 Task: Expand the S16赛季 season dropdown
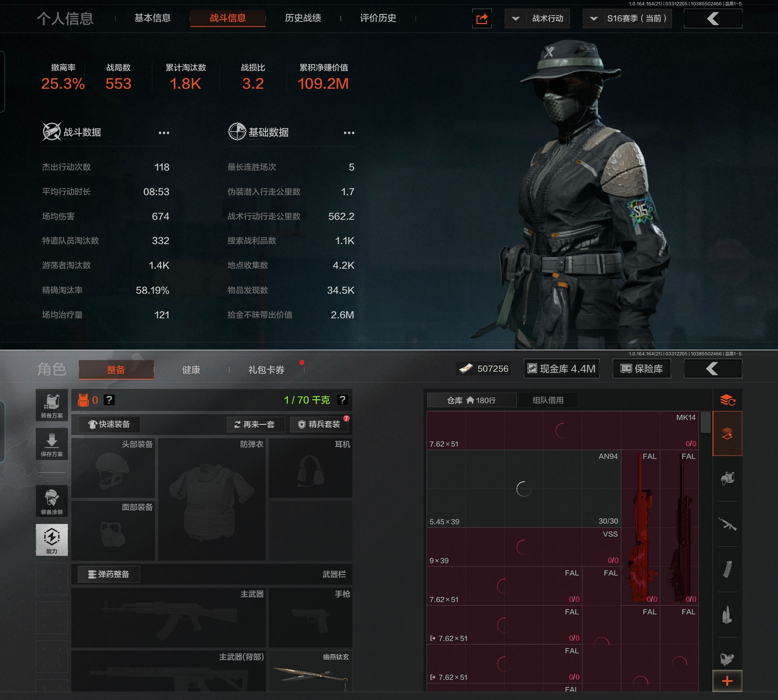click(x=627, y=18)
